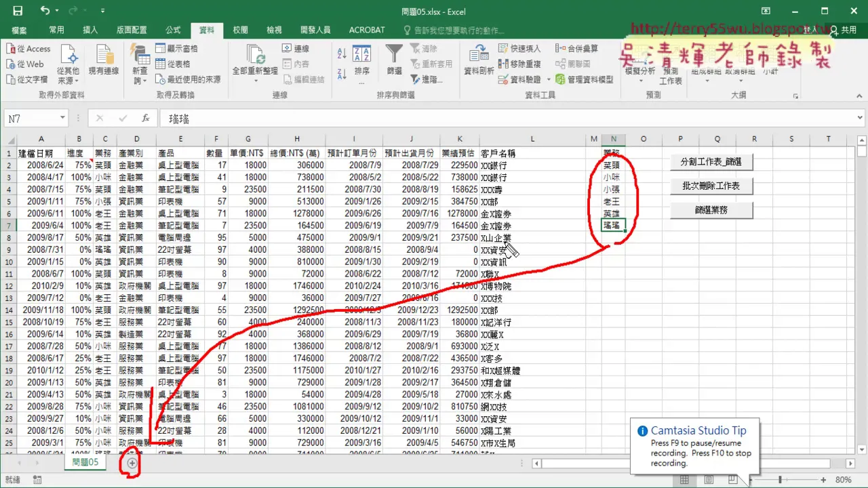Image resolution: width=868 pixels, height=488 pixels.
Task: Open the Undo history dropdown arrow
Action: 57,11
